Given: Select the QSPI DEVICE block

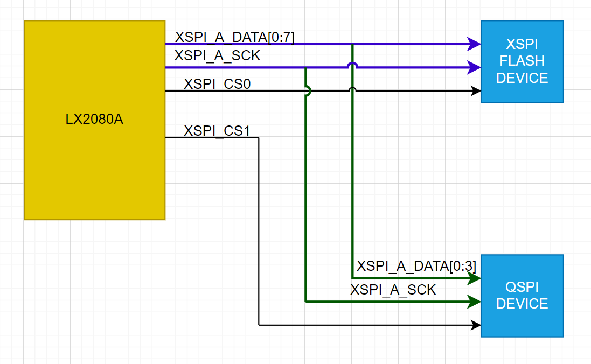Looking at the screenshot, I should [522, 295].
